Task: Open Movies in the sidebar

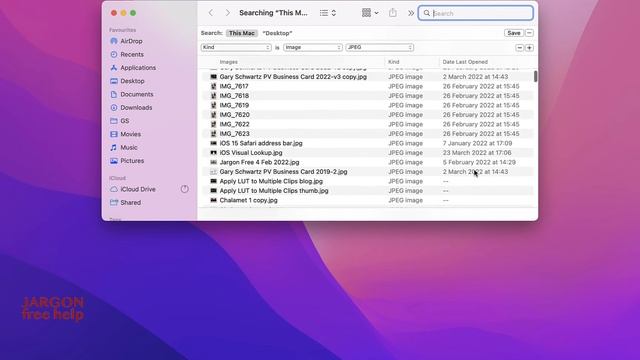Action: coord(125,134)
